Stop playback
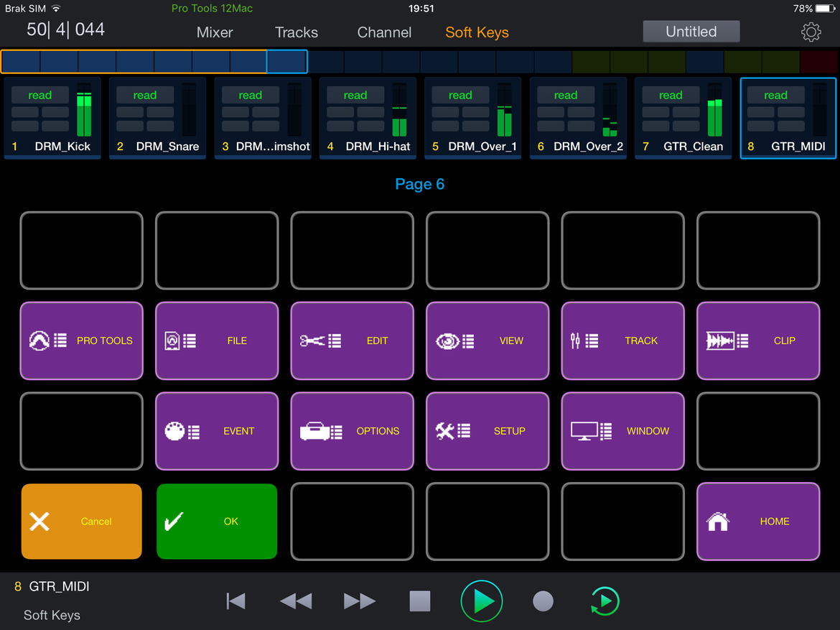The height and width of the screenshot is (630, 840). pyautogui.click(x=420, y=601)
